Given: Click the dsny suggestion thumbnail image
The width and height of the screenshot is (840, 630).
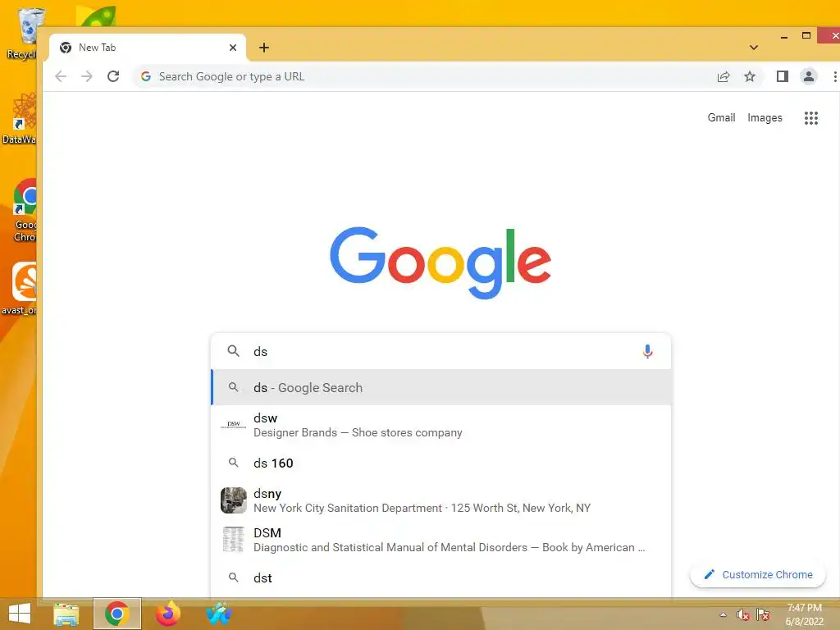Looking at the screenshot, I should click(234, 500).
